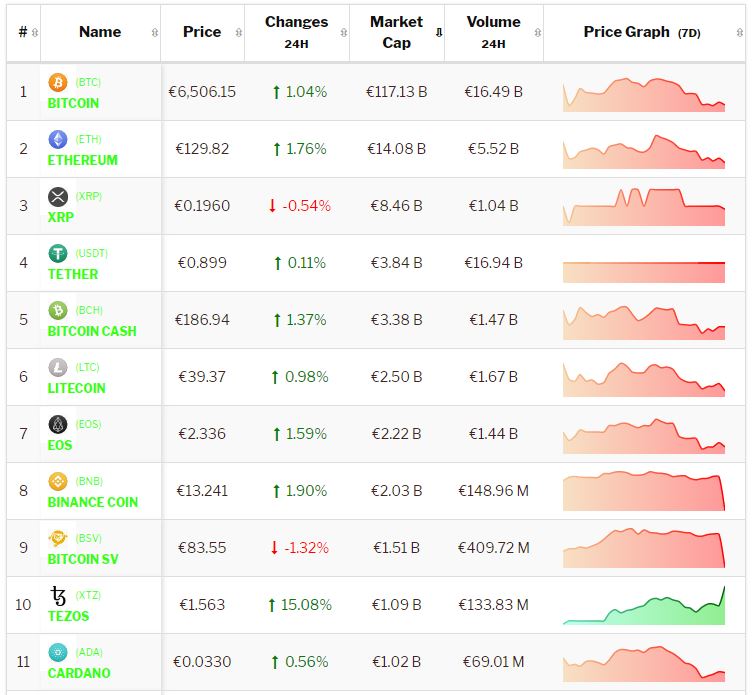Click the XRP black logo icon
Image resolution: width=753 pixels, height=695 pixels.
58,196
